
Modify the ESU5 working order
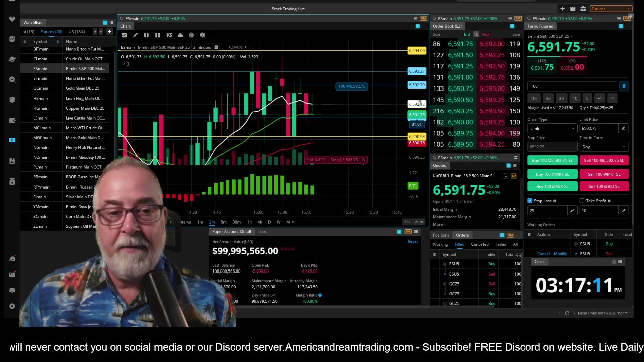[560, 254]
